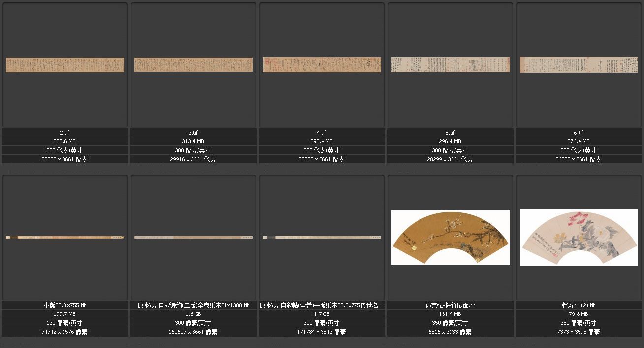
Task: Click the 1.6 GB file size label
Action: (x=193, y=314)
